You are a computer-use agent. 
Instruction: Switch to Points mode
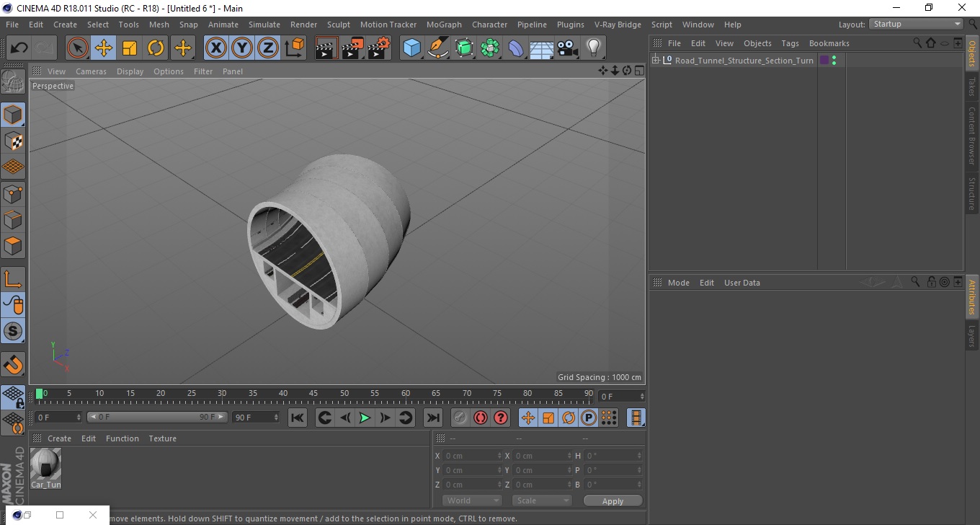[x=13, y=193]
